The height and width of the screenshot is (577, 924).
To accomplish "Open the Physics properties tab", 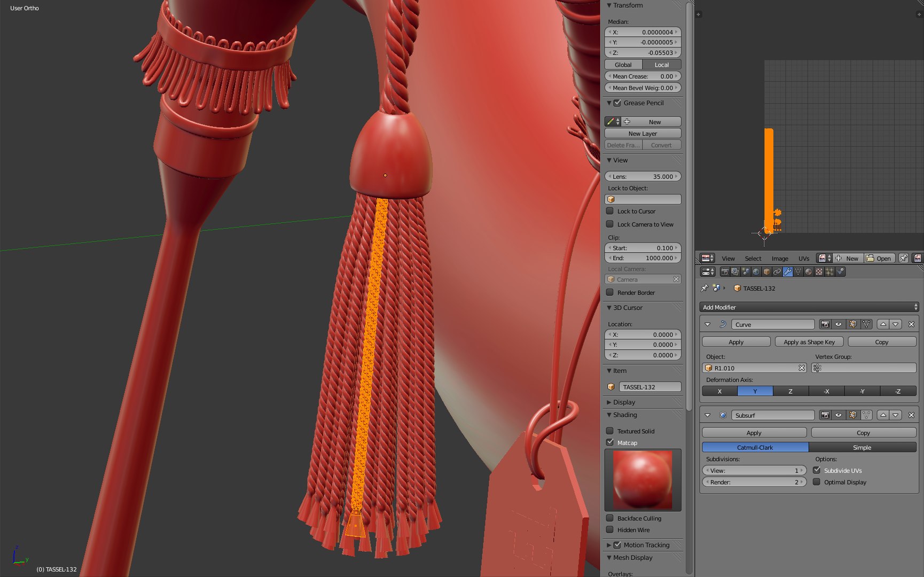I will pos(840,271).
